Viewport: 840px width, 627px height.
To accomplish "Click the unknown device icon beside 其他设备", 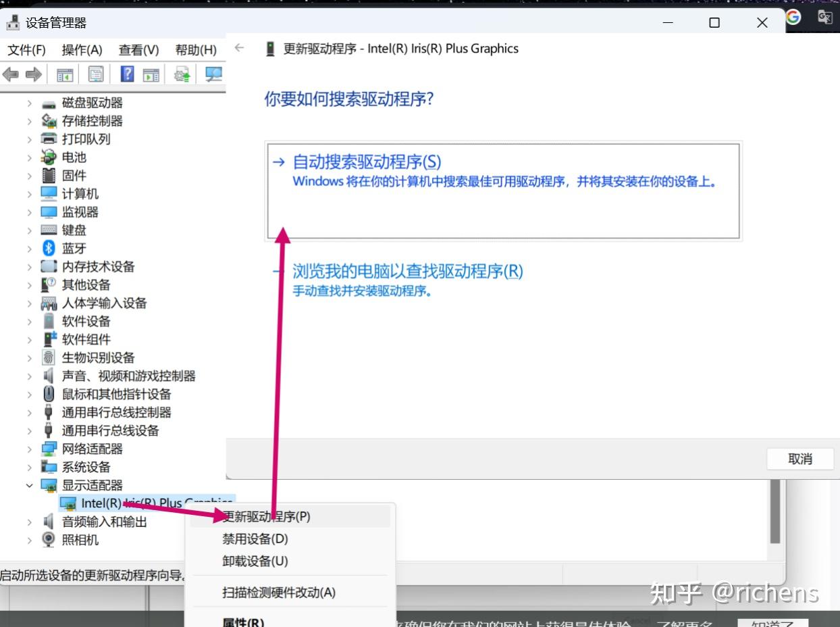I will click(49, 284).
